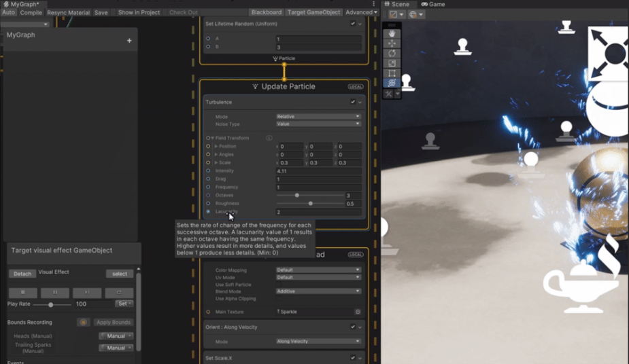Expand the Position field foldout
Image resolution: width=629 pixels, height=364 pixels.
point(216,146)
